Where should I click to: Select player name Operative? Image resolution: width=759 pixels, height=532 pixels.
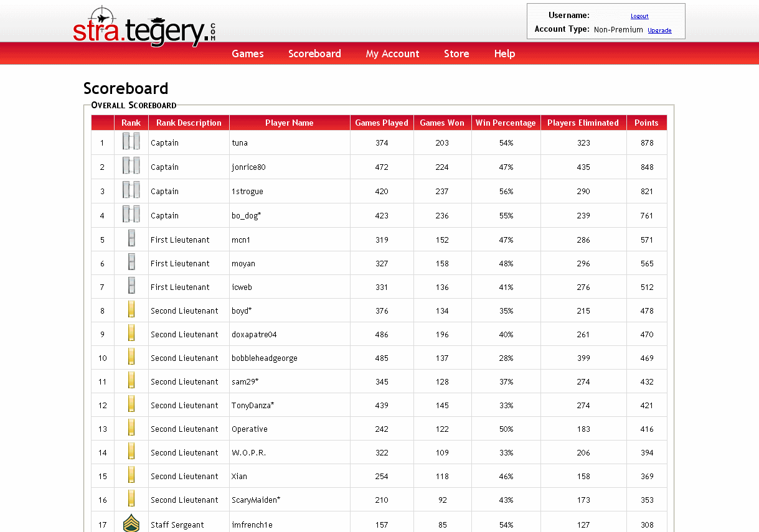tap(250, 429)
